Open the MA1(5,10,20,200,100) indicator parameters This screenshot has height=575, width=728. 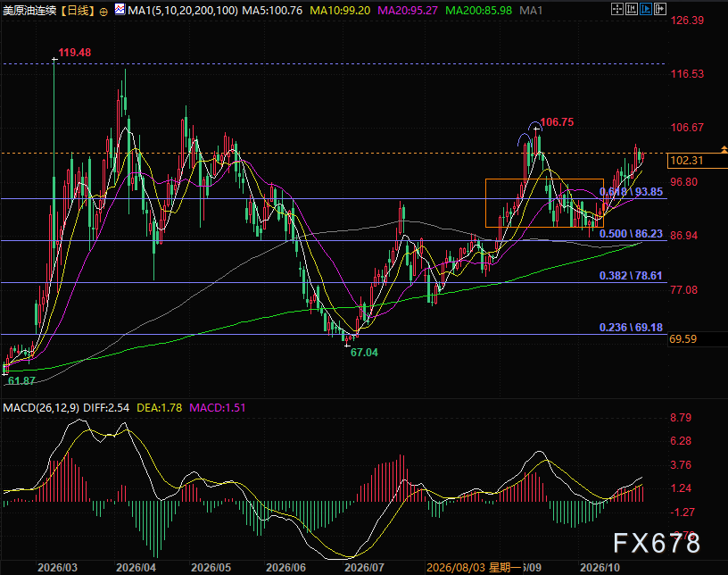click(183, 10)
